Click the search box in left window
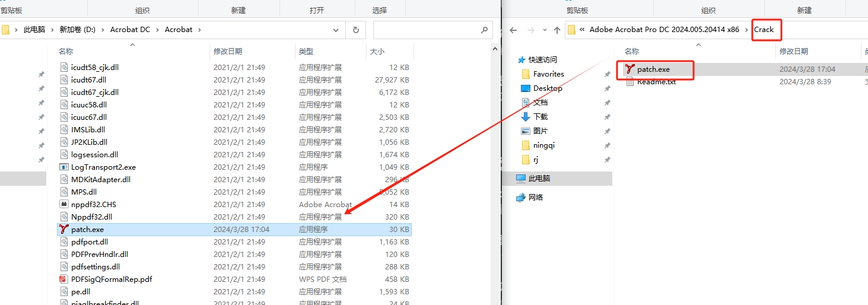The height and width of the screenshot is (305, 868). click(x=433, y=30)
